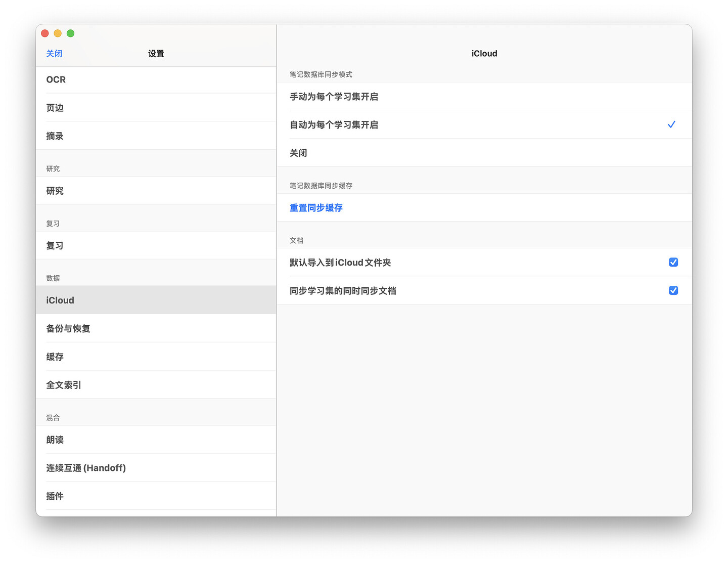Select the 复习 settings row
This screenshot has height=564, width=728.
[156, 245]
